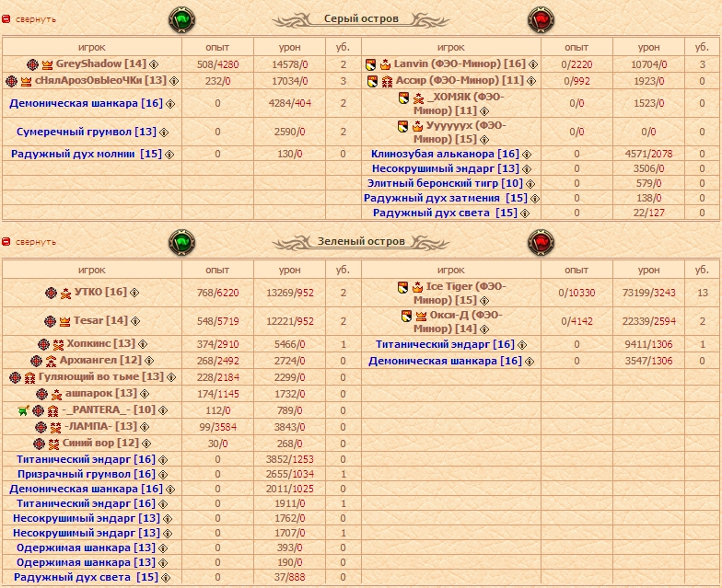Click green pet icon before -_PANTERA_- [10]
722x588 pixels.
click(x=24, y=410)
